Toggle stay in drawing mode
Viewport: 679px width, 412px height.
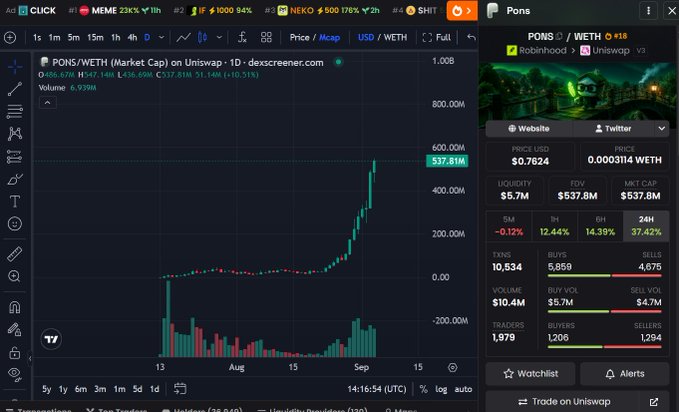coord(15,330)
